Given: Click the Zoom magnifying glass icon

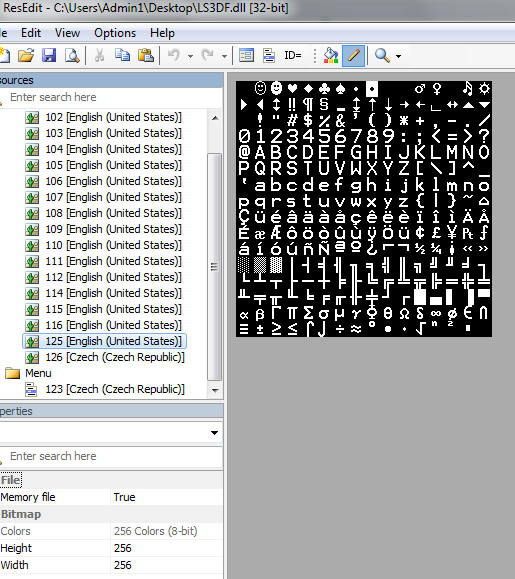Looking at the screenshot, I should point(382,56).
